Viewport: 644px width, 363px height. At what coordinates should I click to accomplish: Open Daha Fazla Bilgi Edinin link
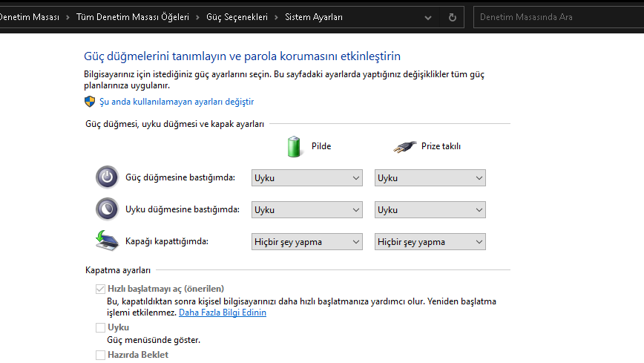pyautogui.click(x=223, y=313)
